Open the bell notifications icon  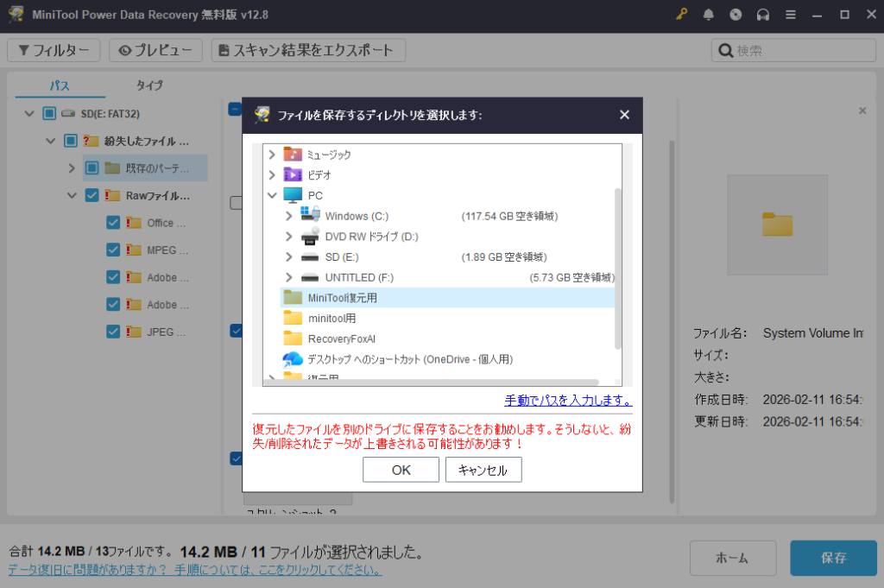point(709,15)
